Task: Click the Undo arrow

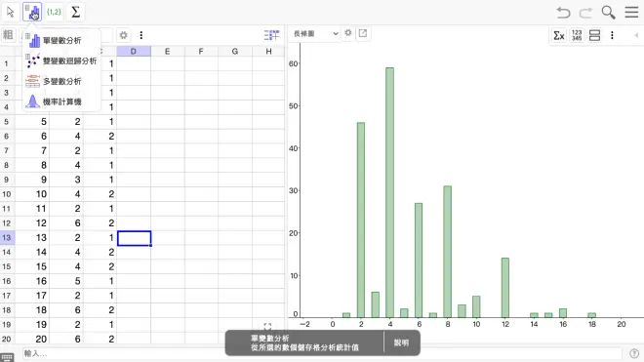Action: pos(564,13)
